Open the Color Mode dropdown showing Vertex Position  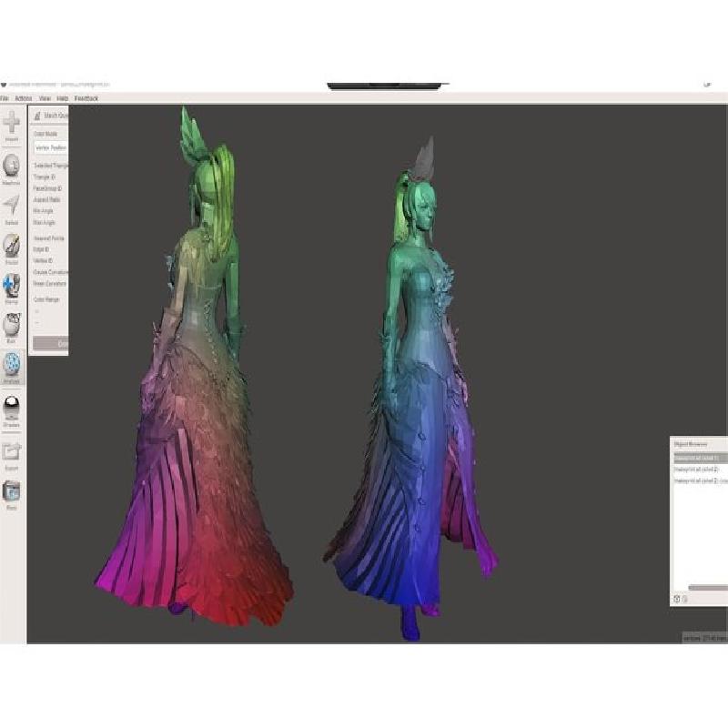[51, 147]
